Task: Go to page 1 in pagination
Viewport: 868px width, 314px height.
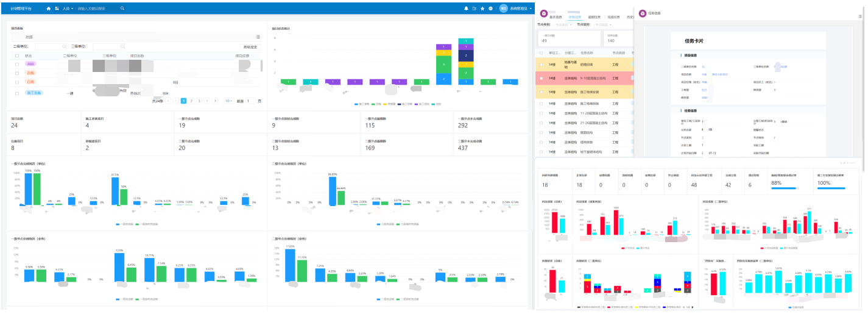Action: pos(183,101)
